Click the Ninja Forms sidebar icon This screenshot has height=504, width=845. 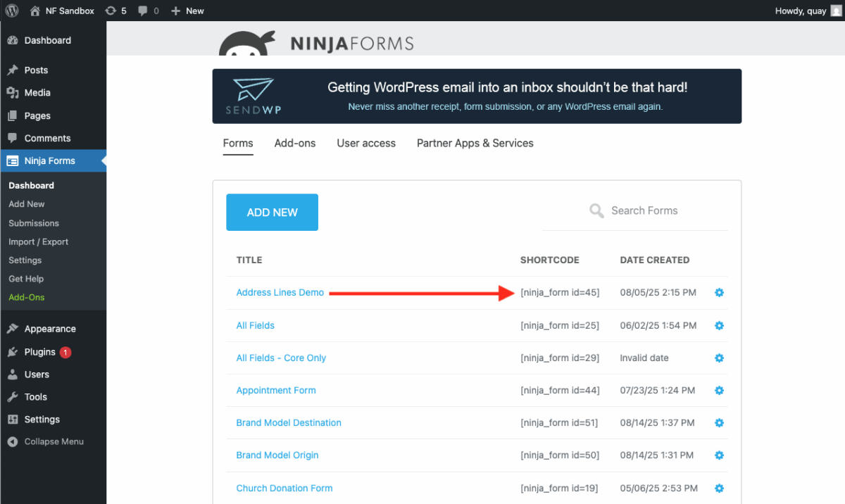point(13,160)
